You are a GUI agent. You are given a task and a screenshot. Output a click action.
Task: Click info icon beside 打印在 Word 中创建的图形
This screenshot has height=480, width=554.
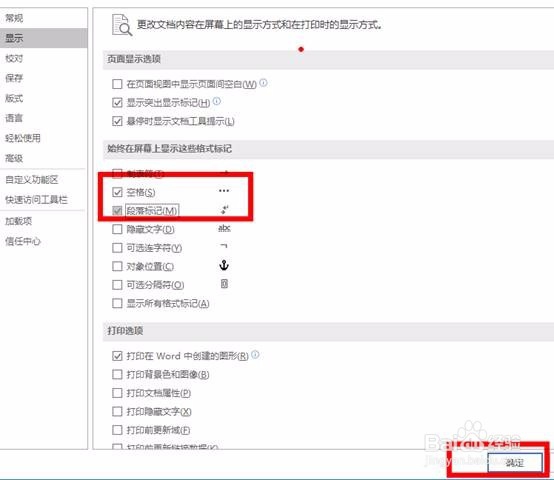point(255,355)
